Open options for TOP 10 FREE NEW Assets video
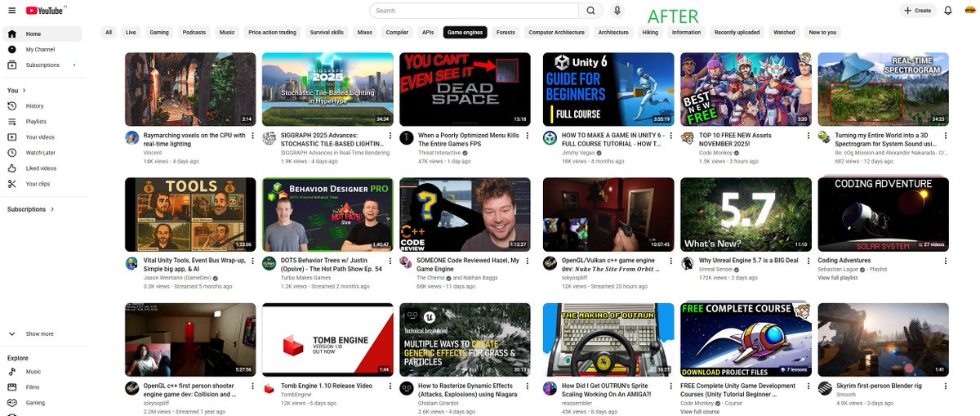980x416 pixels. pyautogui.click(x=808, y=136)
